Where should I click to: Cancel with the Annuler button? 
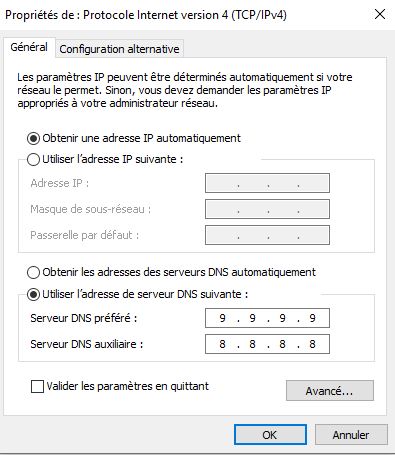click(351, 434)
